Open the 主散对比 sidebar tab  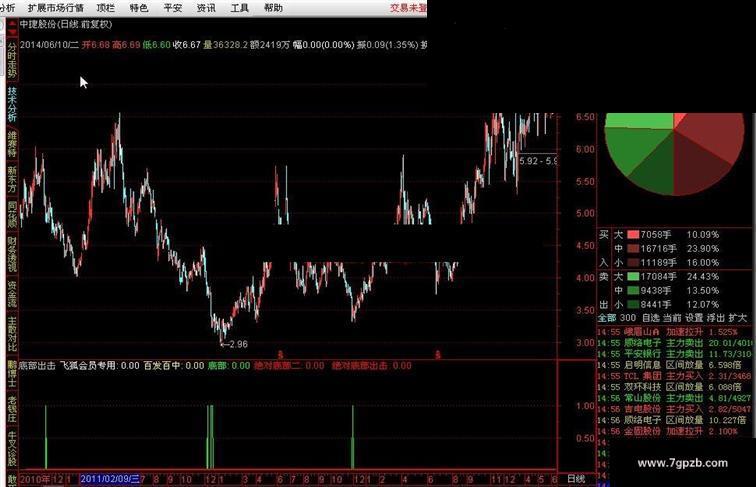12,334
